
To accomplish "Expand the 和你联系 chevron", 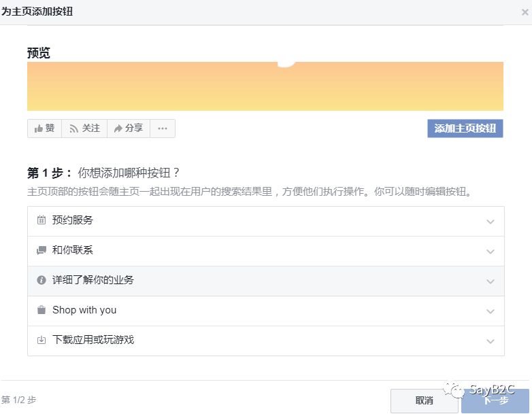I will 491,252.
